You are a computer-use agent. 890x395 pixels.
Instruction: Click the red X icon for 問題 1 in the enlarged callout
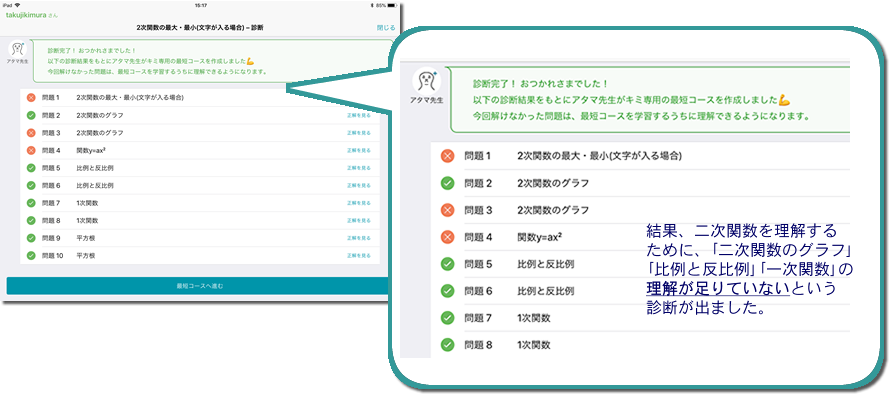[x=448, y=156]
